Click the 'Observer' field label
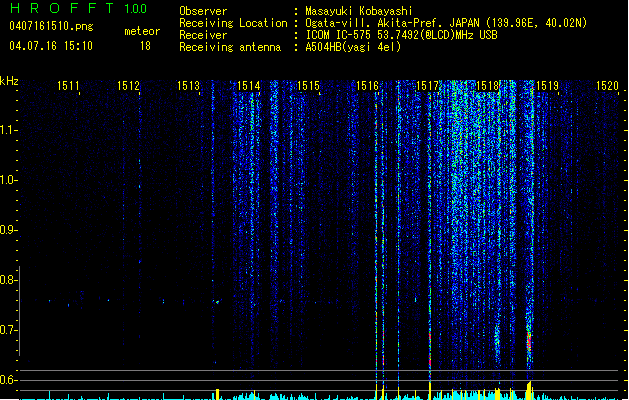 tap(203, 11)
